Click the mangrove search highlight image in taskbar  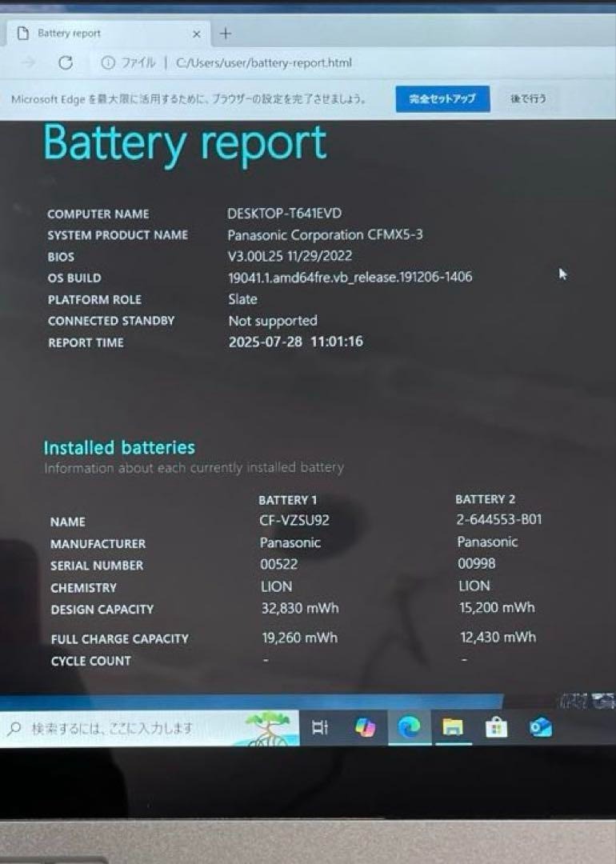click(268, 728)
